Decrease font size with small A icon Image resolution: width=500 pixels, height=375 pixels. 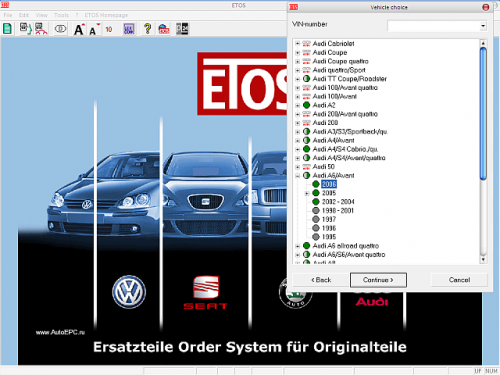coord(94,29)
